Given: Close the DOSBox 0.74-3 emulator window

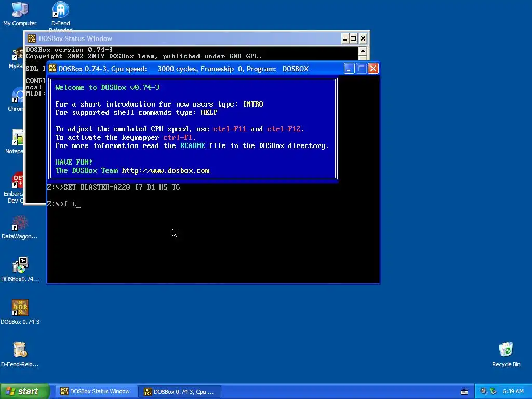Looking at the screenshot, I should pos(373,69).
